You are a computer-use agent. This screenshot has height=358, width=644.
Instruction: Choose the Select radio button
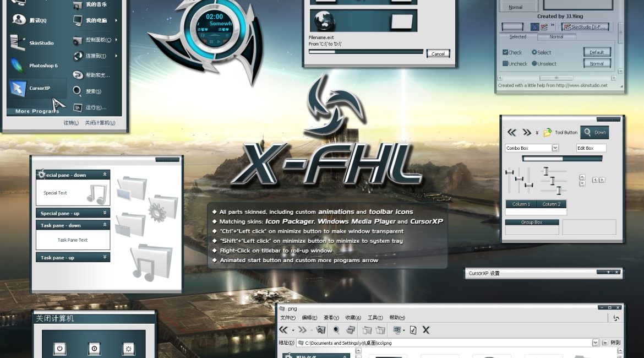[534, 52]
